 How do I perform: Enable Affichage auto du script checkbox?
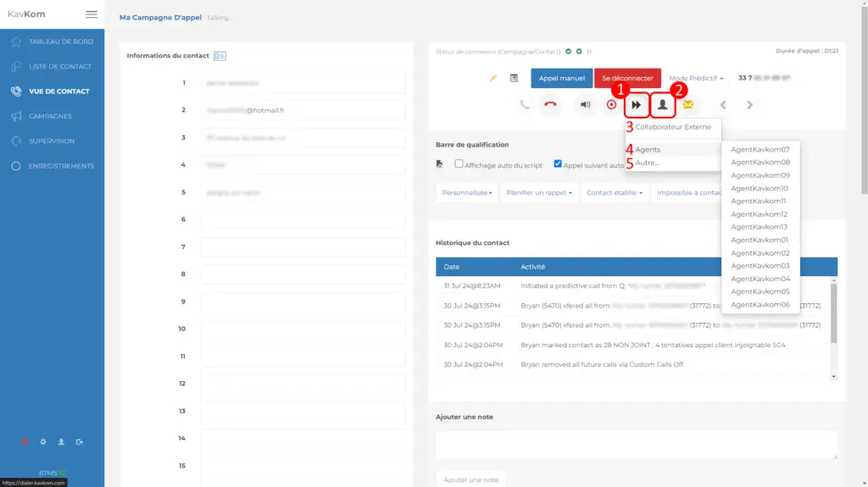pyautogui.click(x=459, y=164)
